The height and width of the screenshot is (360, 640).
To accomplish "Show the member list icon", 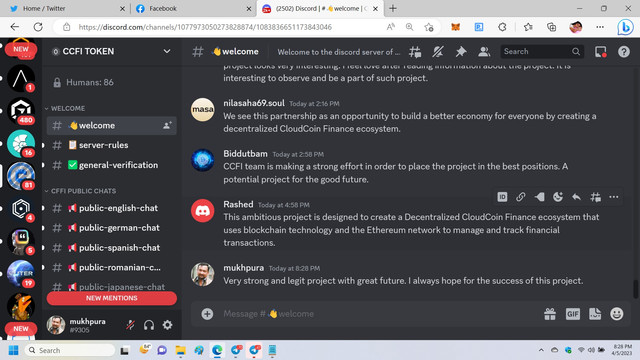I will pyautogui.click(x=484, y=52).
